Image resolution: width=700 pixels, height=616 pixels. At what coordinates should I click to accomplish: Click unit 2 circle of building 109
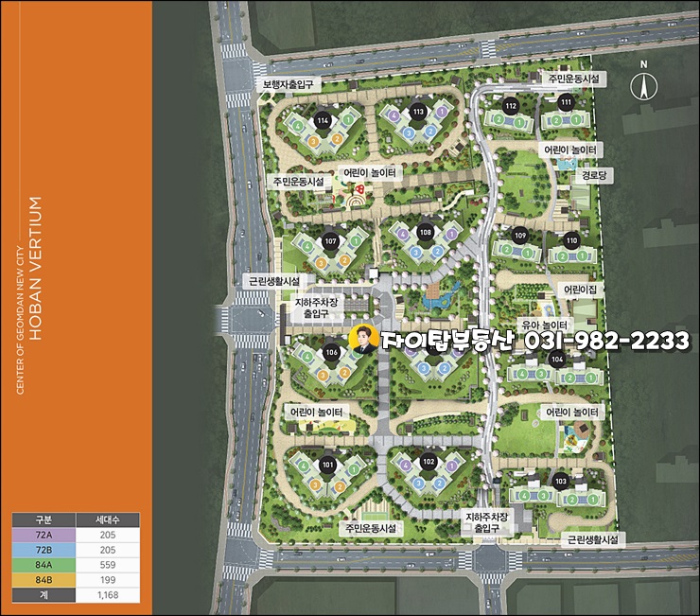point(507,250)
